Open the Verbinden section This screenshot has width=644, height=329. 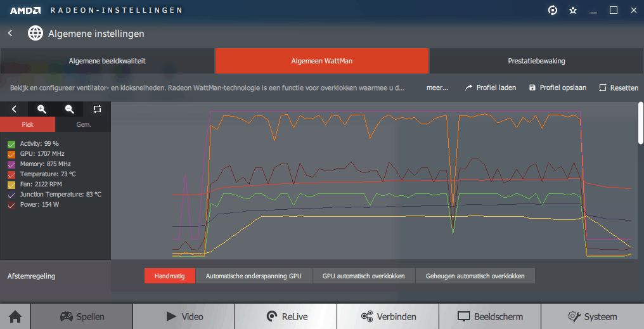[388, 316]
